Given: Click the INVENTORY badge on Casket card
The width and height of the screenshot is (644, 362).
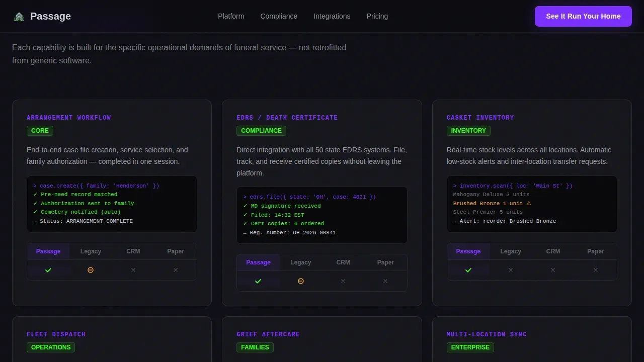Looking at the screenshot, I should 468,131.
